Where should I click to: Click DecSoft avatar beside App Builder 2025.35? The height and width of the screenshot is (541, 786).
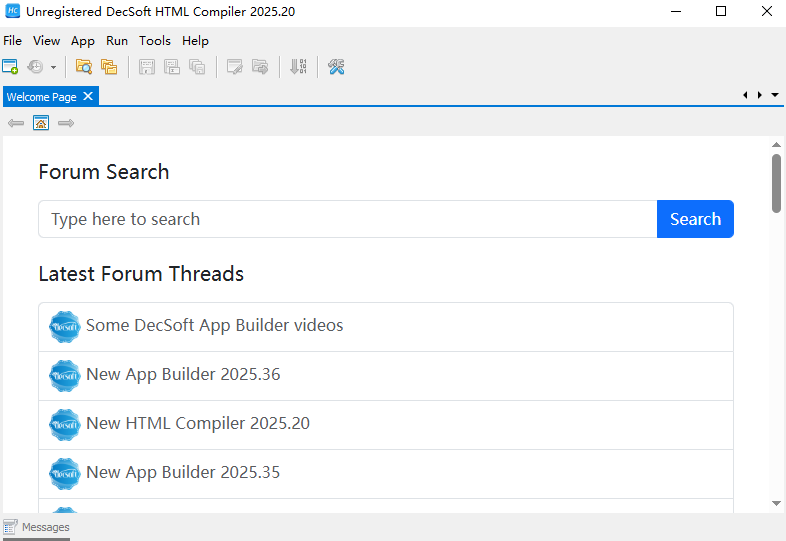click(65, 474)
